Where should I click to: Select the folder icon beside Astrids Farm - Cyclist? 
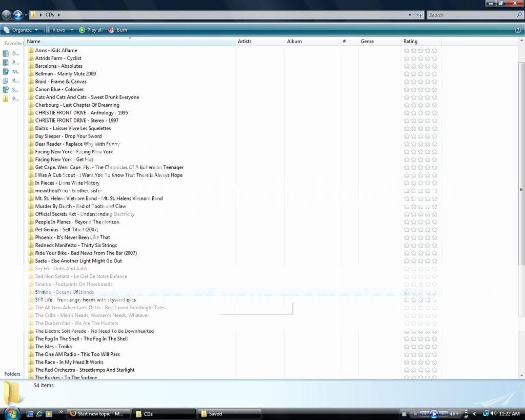click(x=31, y=58)
